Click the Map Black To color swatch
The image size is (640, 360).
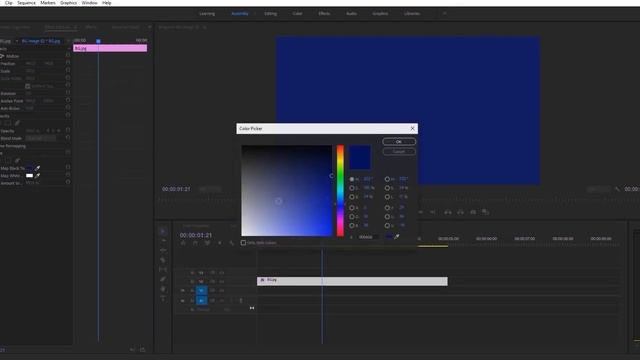(29, 168)
